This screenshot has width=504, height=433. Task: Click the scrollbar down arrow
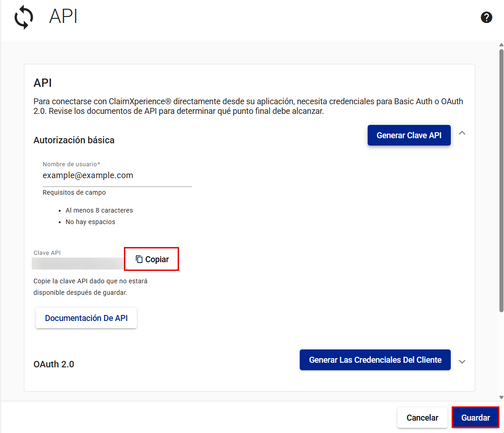pyautogui.click(x=501, y=397)
